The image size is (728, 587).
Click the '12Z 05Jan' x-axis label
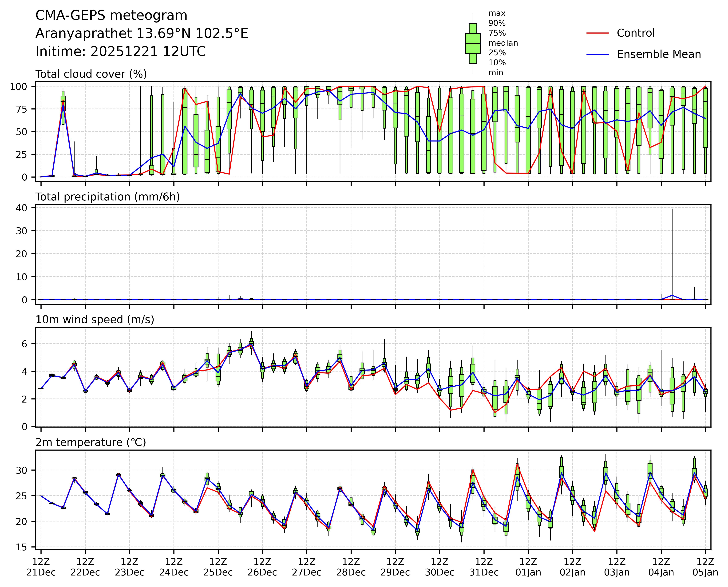(x=705, y=567)
